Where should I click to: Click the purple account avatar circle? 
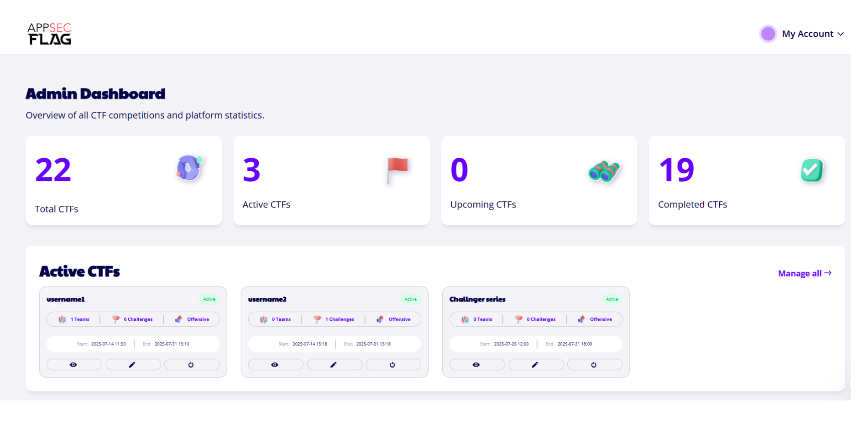tap(768, 33)
